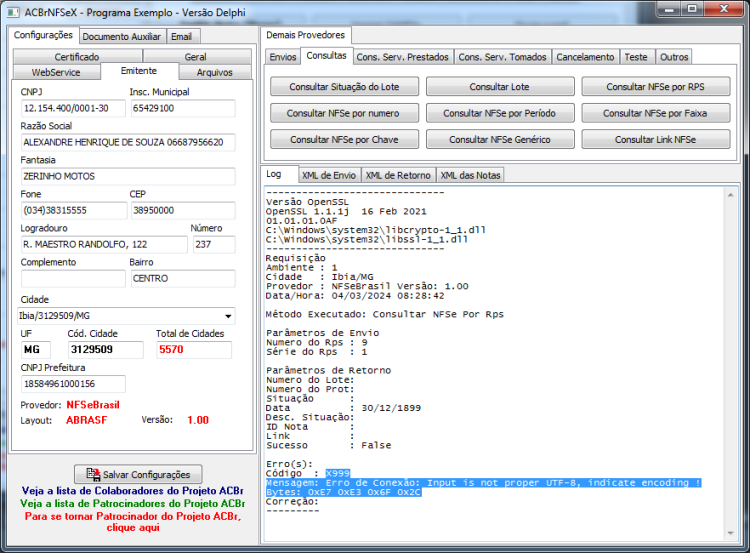
Task: Click the Razão Social text field
Action: pos(128,142)
